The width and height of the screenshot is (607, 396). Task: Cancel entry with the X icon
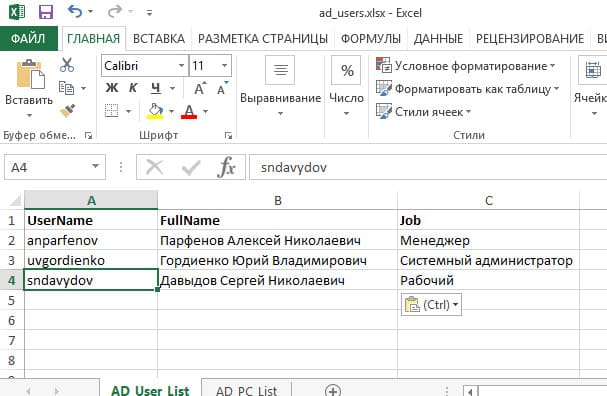click(154, 168)
